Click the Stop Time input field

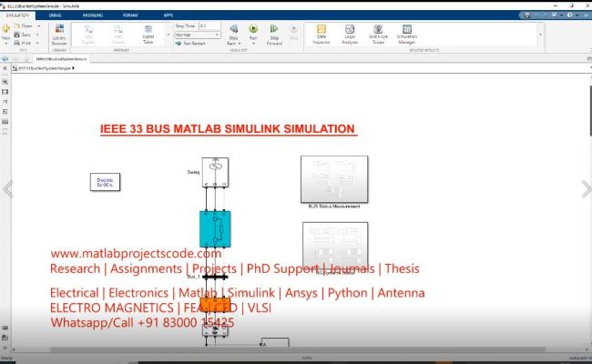pos(209,26)
